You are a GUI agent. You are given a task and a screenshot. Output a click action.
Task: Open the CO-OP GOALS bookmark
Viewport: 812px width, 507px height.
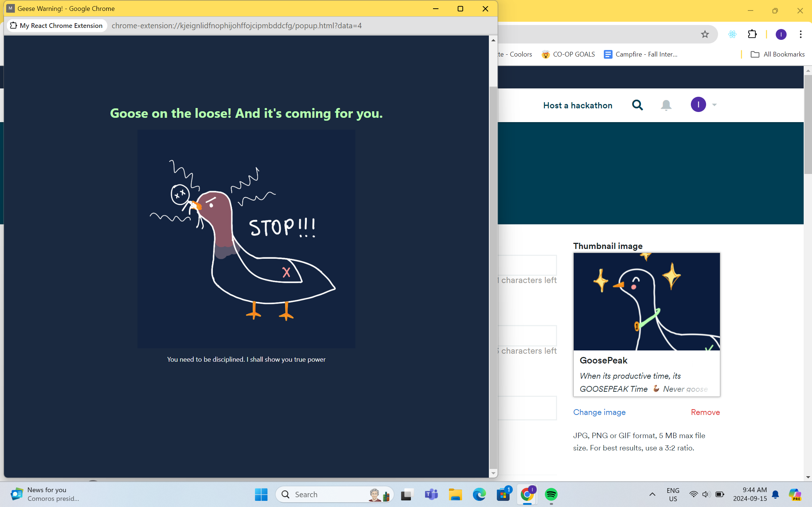pyautogui.click(x=568, y=54)
